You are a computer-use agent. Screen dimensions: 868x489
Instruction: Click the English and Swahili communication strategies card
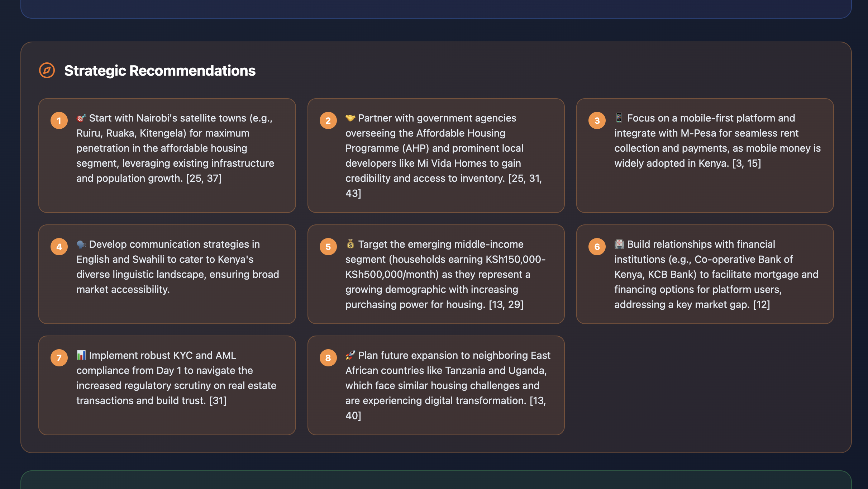pos(167,274)
